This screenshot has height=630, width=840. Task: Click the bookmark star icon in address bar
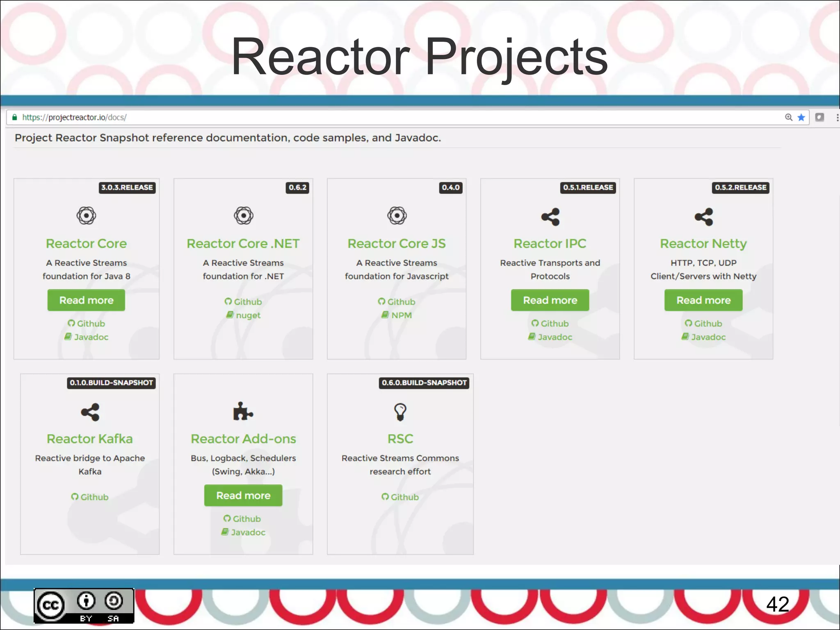801,118
